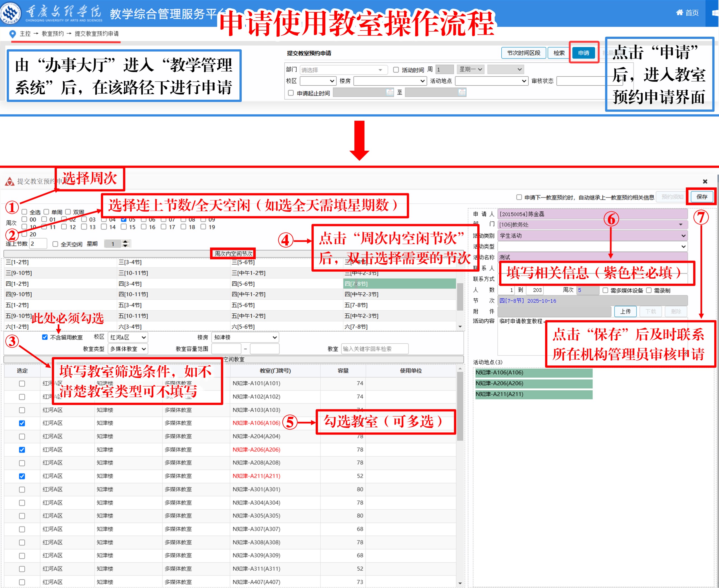Check the 全选 weeks checkbox
719x588 pixels.
coord(24,212)
